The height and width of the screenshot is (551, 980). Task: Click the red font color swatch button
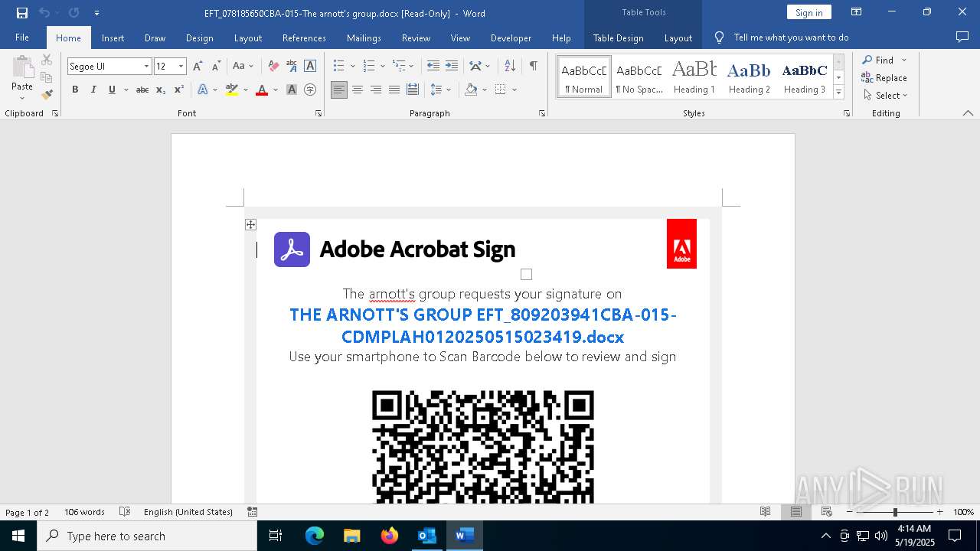coord(262,90)
